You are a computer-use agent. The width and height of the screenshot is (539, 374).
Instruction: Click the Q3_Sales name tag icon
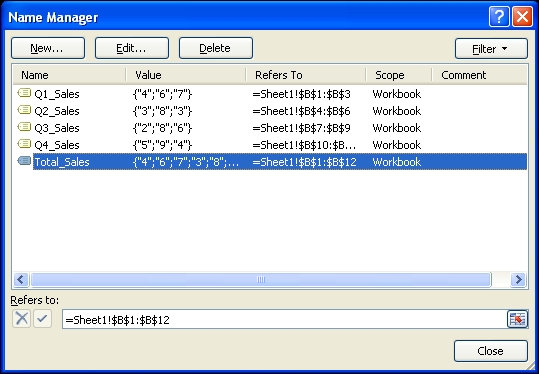24,127
